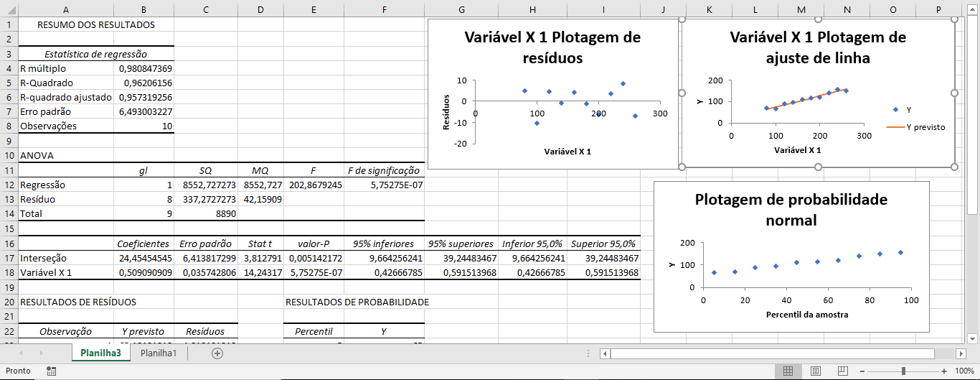Select the 'Variável X 1' coefficient row label

coord(66,272)
